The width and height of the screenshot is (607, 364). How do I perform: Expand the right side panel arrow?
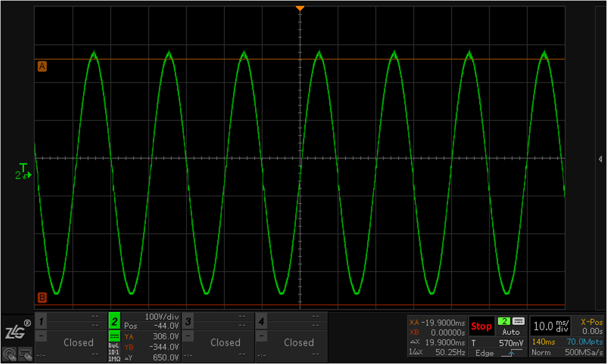(x=600, y=159)
